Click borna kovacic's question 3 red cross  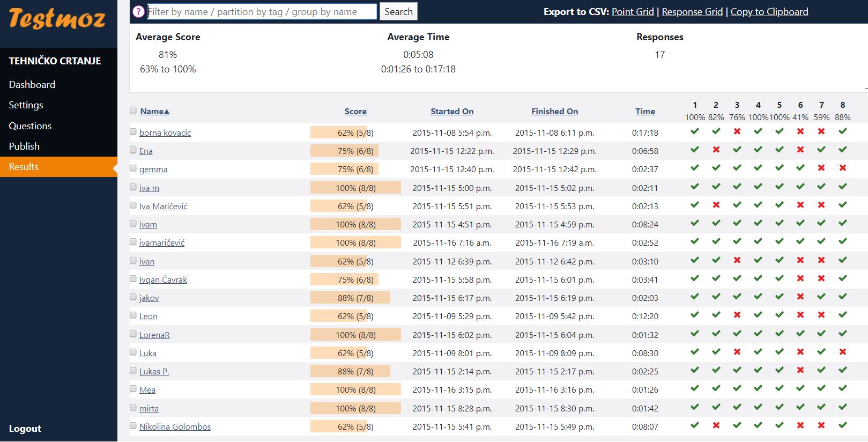(737, 131)
